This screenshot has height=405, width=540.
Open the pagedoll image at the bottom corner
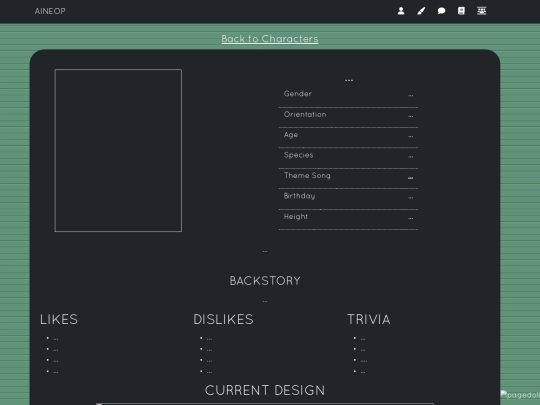point(520,395)
